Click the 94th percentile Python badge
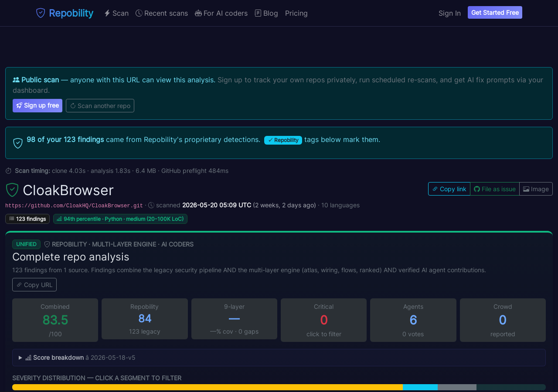The image size is (558, 392). click(120, 219)
